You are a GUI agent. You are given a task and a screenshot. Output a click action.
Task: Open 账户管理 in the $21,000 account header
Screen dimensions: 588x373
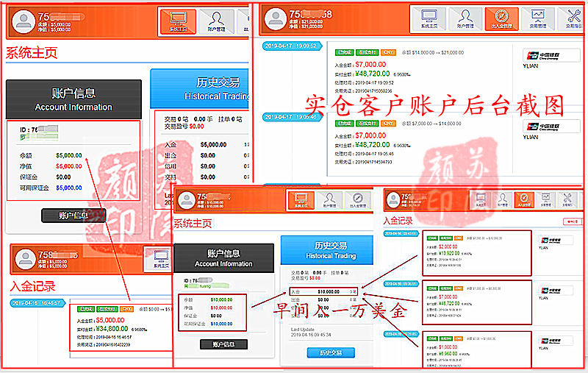click(465, 20)
